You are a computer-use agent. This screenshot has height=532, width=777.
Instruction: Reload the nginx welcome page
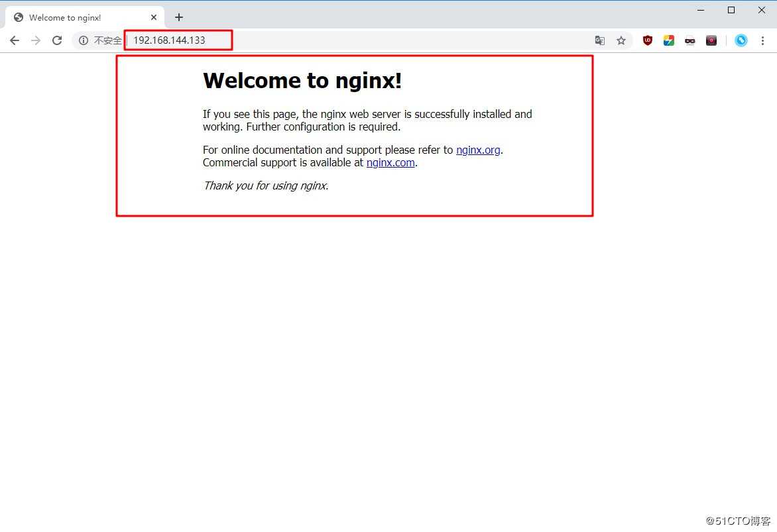57,40
